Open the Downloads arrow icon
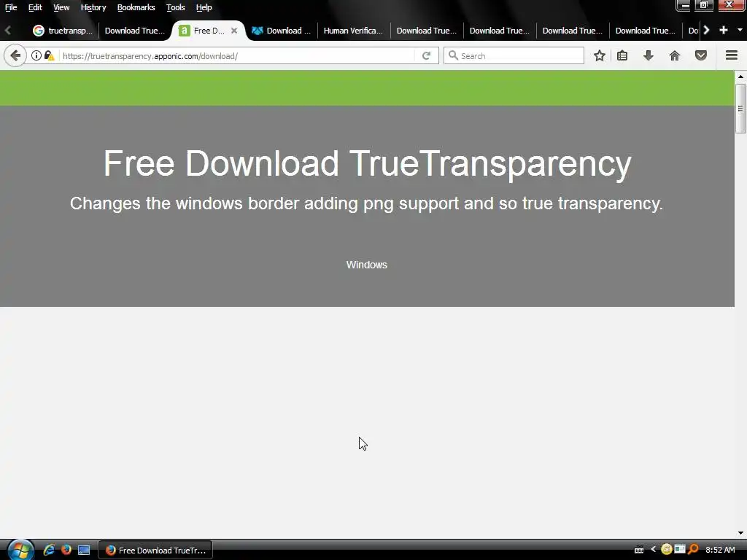This screenshot has width=747, height=560. (x=648, y=55)
